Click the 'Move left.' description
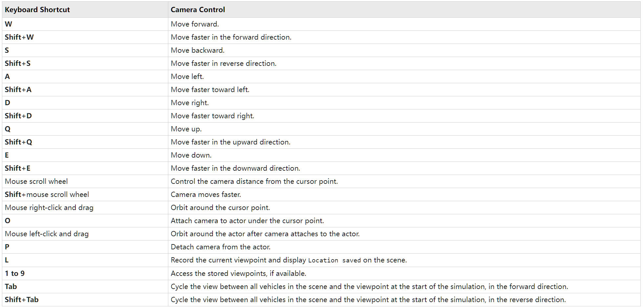This screenshot has width=644, height=308. coord(187,77)
